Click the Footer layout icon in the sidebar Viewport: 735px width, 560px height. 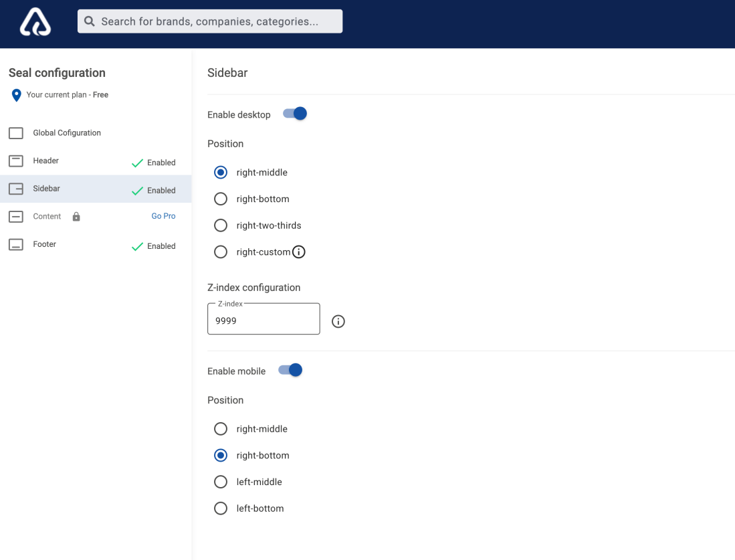coord(16,244)
